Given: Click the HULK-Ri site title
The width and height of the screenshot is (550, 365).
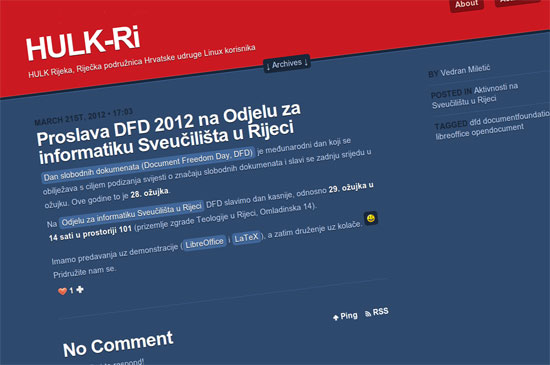Looking at the screenshot, I should 83,43.
